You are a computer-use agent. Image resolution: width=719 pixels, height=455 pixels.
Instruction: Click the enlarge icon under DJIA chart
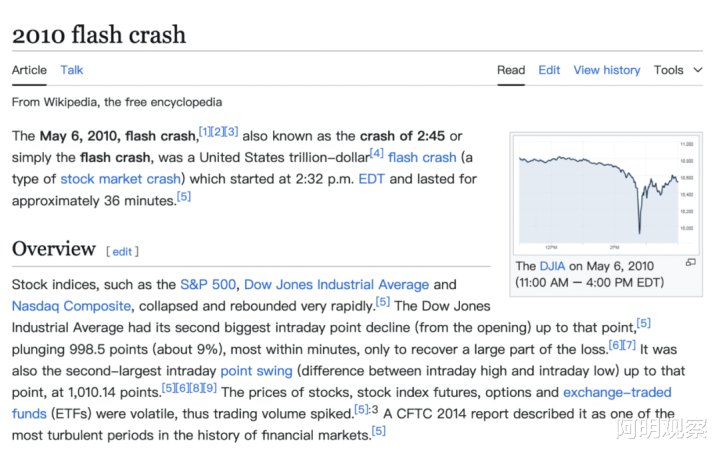(690, 263)
